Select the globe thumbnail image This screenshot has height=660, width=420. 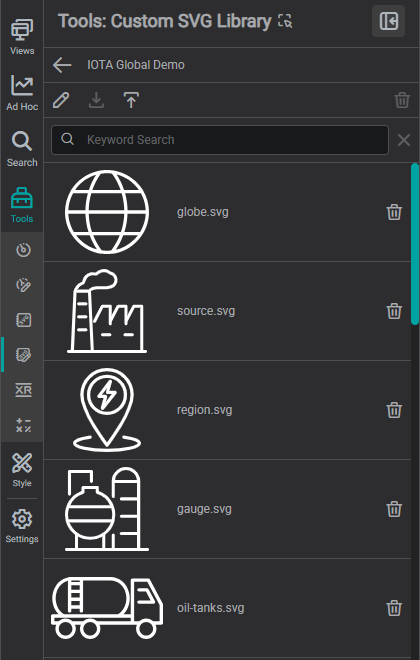click(x=107, y=212)
